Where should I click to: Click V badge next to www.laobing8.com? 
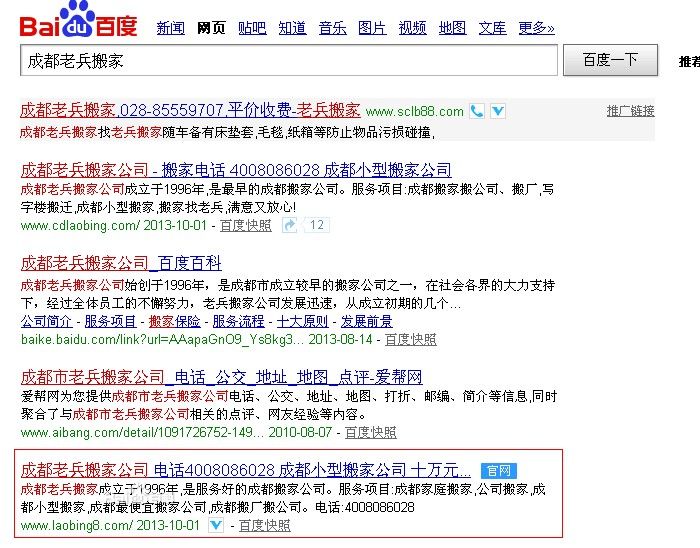tap(216, 525)
